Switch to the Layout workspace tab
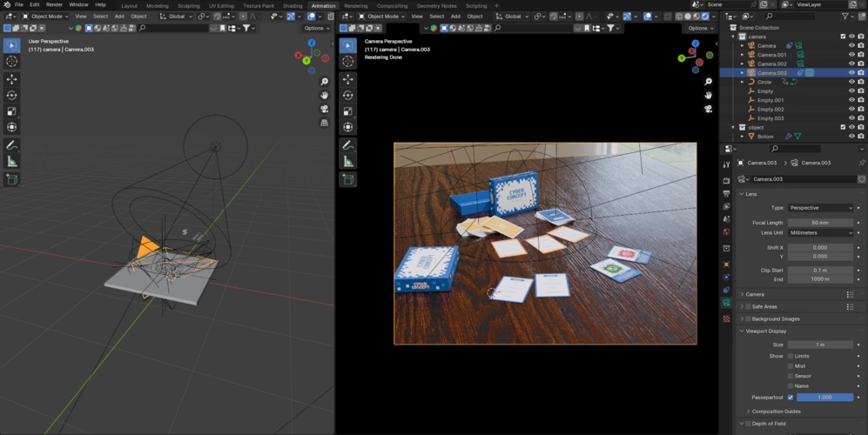This screenshot has width=868, height=435. 130,5
